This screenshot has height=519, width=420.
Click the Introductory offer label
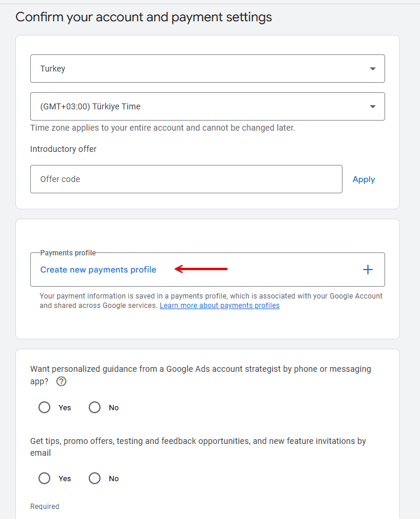point(63,149)
